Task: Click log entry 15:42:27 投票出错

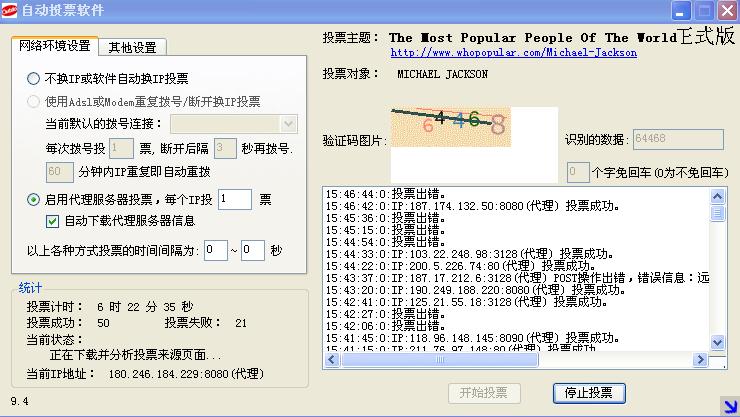Action: [386, 314]
